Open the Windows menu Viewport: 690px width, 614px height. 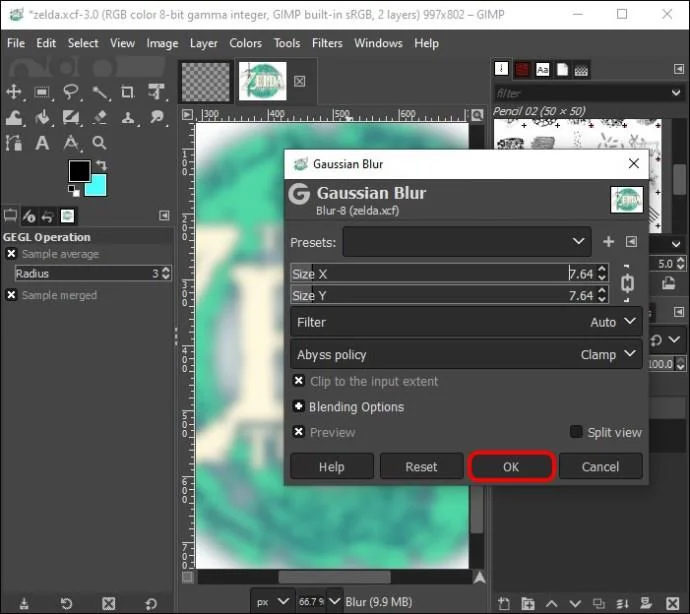click(378, 43)
